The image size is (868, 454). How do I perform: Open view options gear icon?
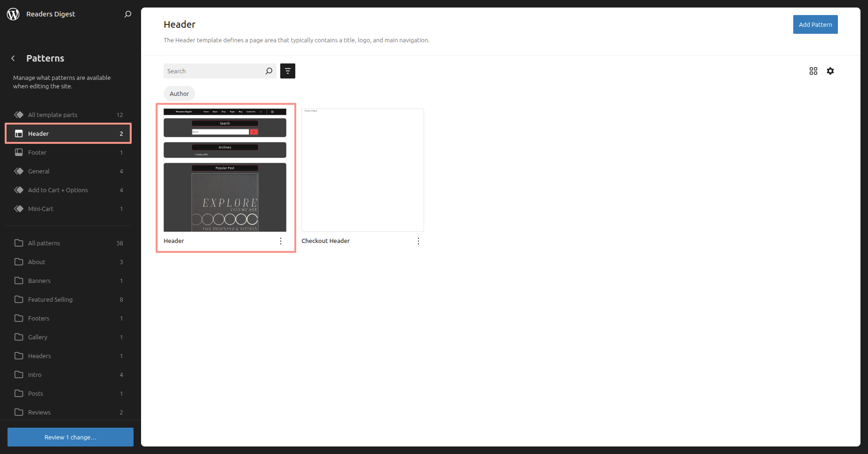[x=830, y=71]
